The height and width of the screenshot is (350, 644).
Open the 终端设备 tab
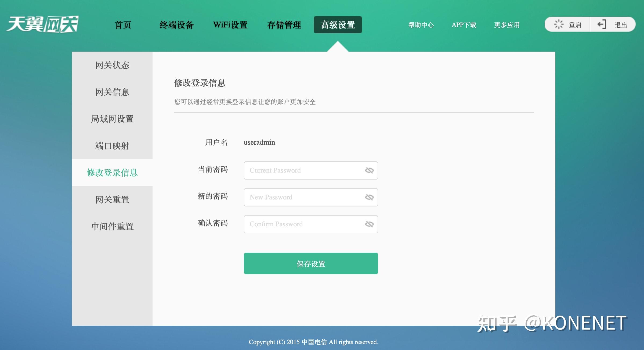[176, 25]
